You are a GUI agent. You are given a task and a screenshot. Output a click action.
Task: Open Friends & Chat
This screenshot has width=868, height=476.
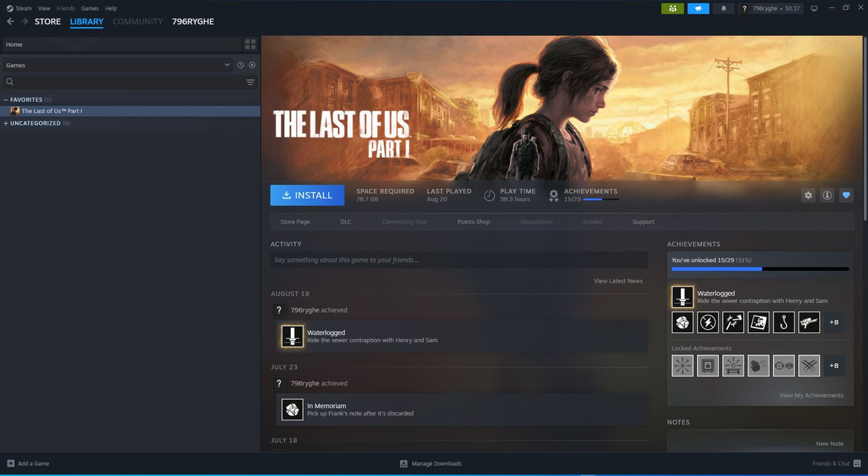click(836, 463)
